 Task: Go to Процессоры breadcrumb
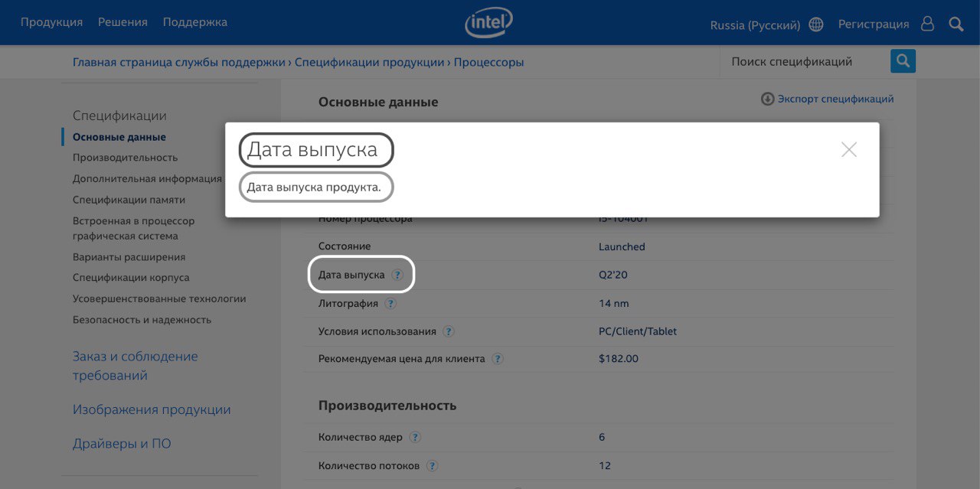(x=488, y=62)
